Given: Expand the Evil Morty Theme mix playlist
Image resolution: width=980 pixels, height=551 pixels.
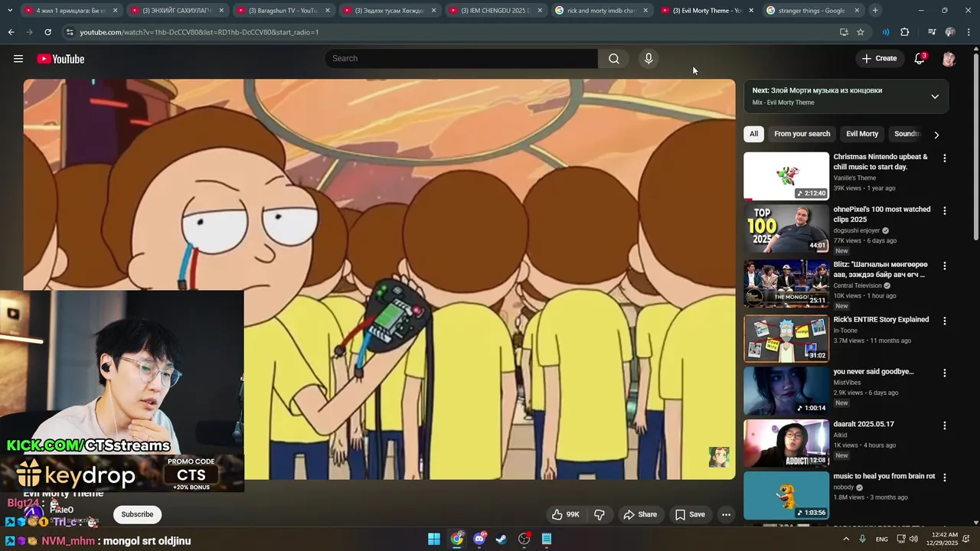Looking at the screenshot, I should tap(935, 96).
